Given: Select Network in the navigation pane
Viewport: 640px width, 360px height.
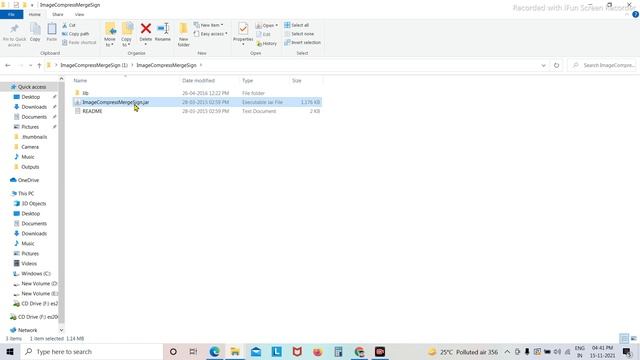Looking at the screenshot, I should tap(27, 330).
